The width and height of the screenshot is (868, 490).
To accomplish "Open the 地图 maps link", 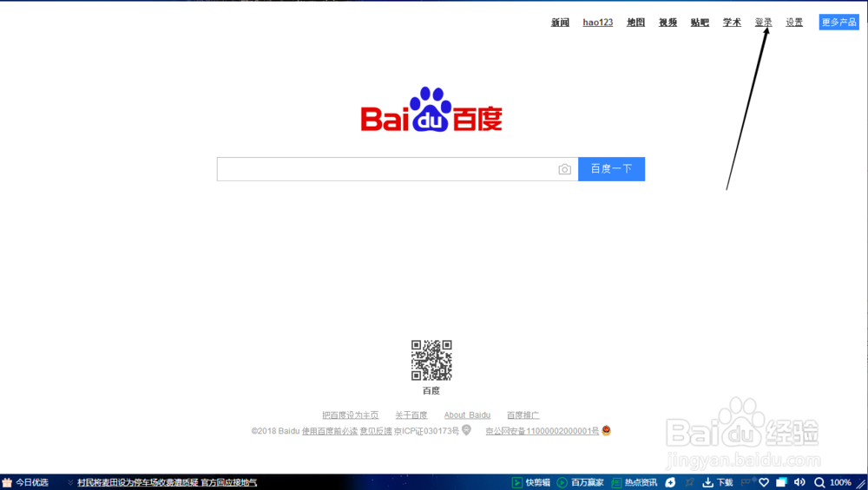I will point(635,23).
